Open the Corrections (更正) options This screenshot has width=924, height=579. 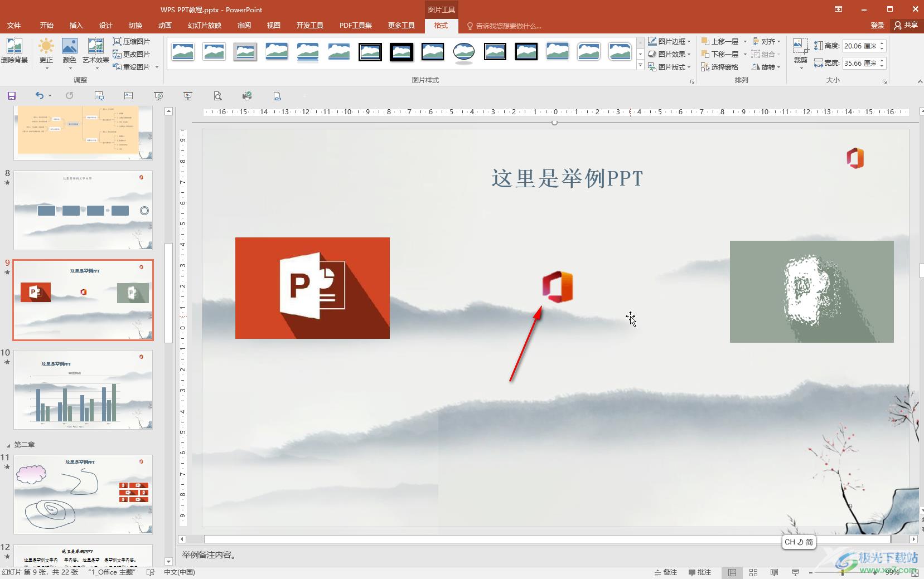point(46,53)
